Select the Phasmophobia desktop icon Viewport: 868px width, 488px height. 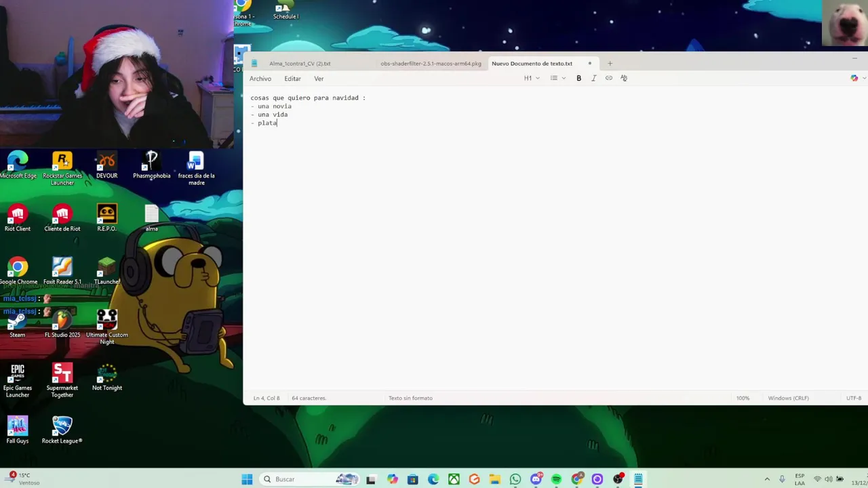151,165
